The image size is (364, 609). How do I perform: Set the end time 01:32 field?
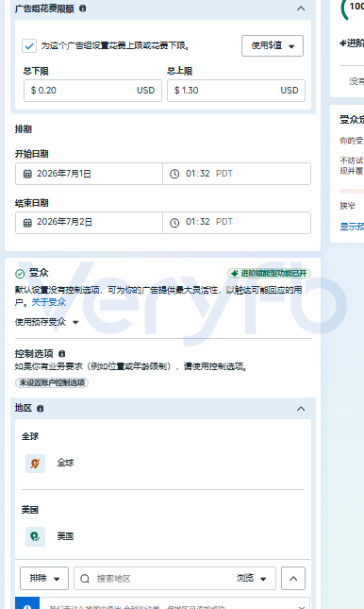pyautogui.click(x=237, y=223)
